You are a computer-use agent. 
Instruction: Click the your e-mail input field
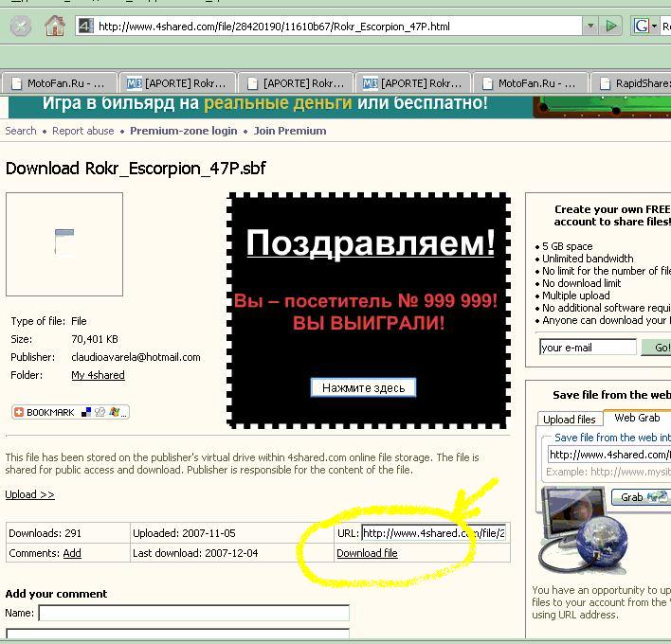click(588, 348)
